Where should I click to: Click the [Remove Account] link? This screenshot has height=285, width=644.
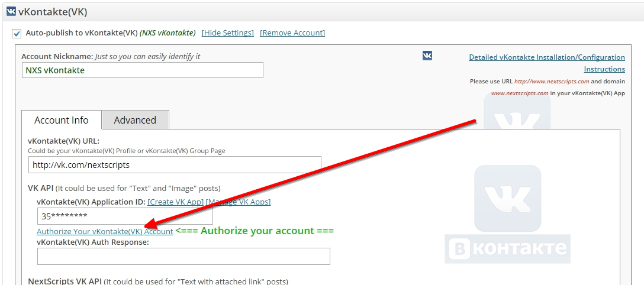pos(292,33)
